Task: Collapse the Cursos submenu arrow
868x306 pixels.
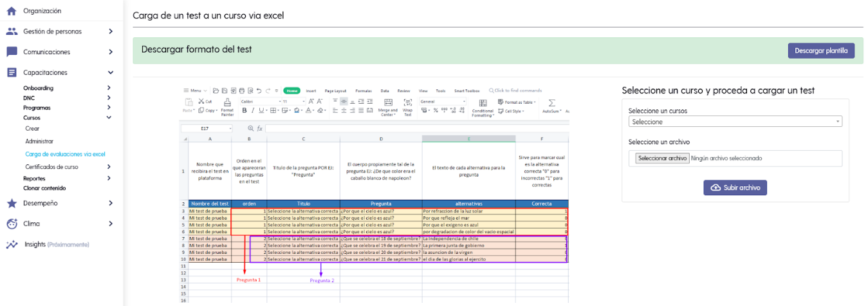Action: pyautogui.click(x=109, y=118)
